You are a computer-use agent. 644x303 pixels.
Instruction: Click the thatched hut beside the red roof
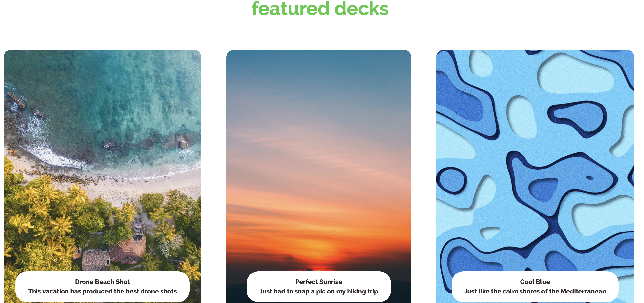[96, 260]
